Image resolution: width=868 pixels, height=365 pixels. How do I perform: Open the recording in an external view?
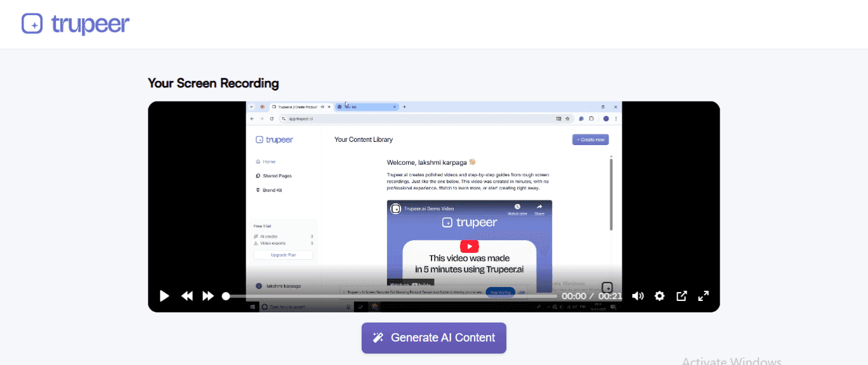click(x=681, y=296)
